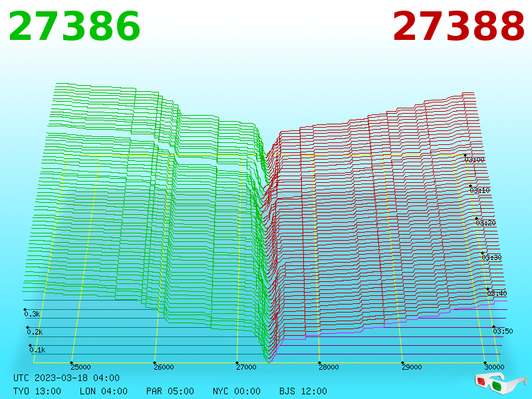The height and width of the screenshot is (399, 532).
Task: Click the 26000 price axis label
Action: coord(164,367)
